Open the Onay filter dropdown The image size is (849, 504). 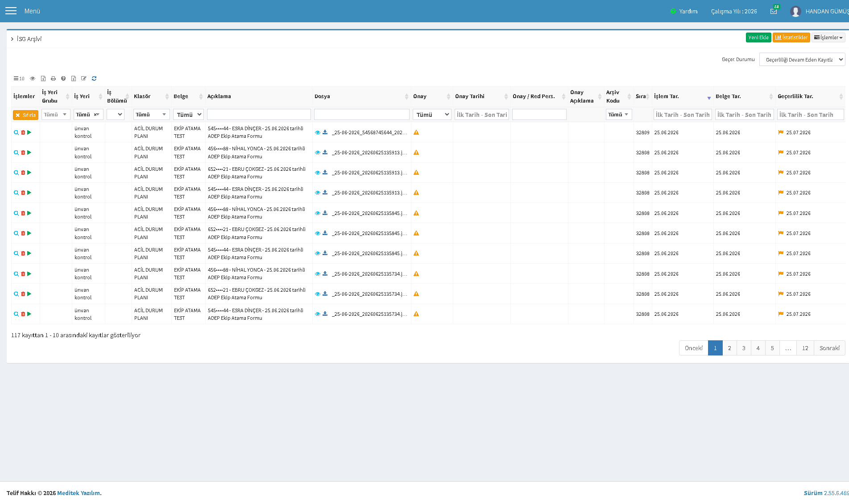(x=432, y=115)
